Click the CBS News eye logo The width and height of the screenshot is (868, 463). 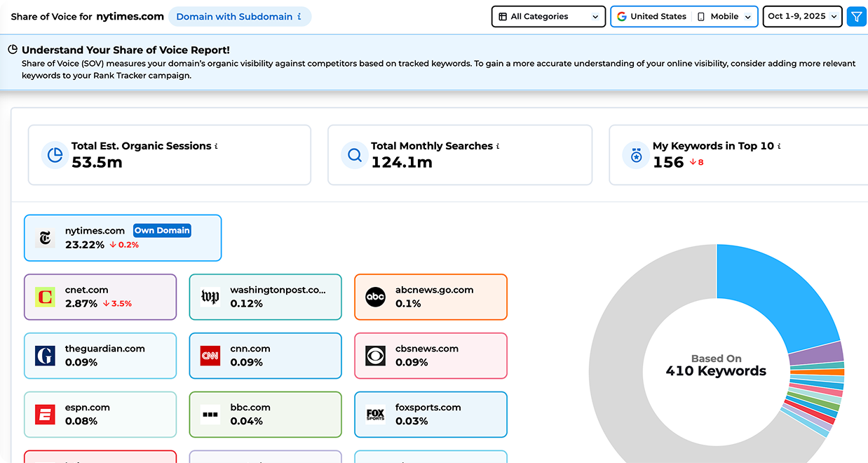point(376,356)
